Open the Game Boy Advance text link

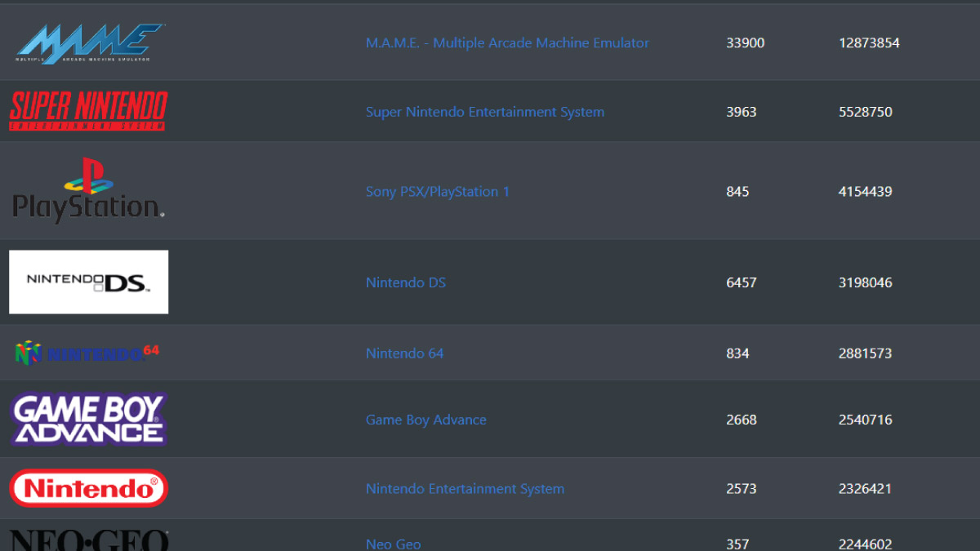[426, 420]
